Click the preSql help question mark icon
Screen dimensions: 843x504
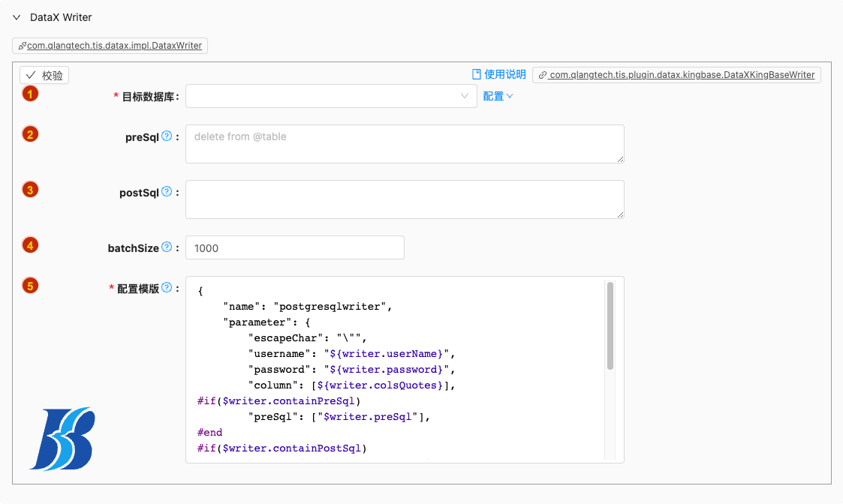pos(167,136)
